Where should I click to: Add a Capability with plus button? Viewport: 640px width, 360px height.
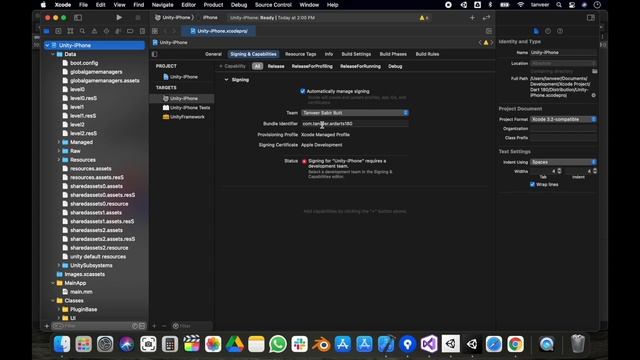tap(232, 66)
